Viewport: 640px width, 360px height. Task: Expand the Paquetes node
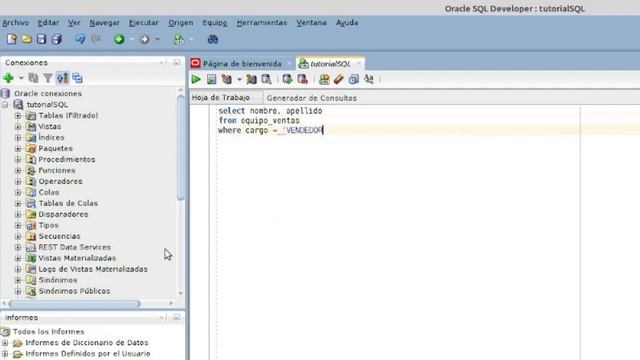(x=18, y=149)
